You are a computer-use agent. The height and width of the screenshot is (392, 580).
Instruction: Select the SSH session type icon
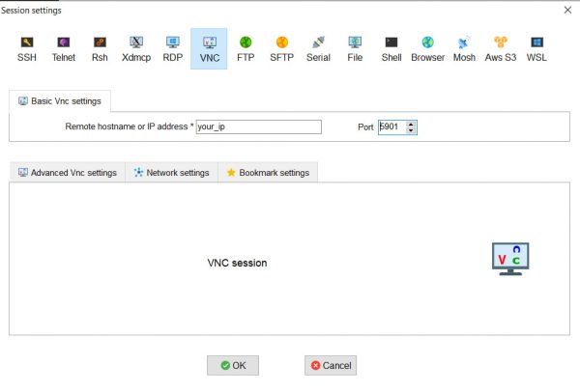click(27, 49)
